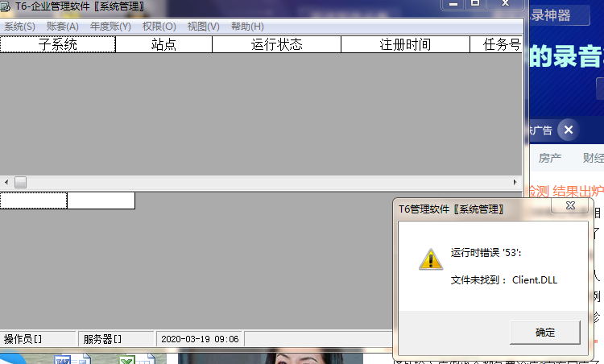The width and height of the screenshot is (604, 364).
Task: Read the 运行时错误 '53' message text
Action: pyautogui.click(x=486, y=253)
